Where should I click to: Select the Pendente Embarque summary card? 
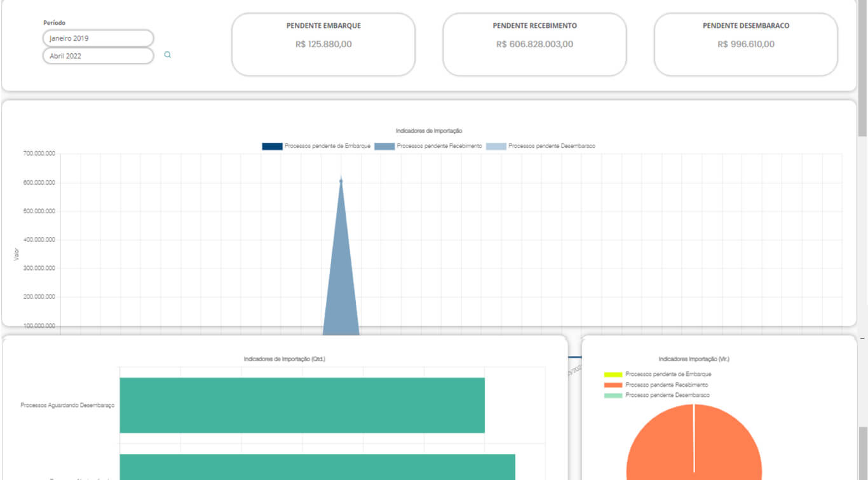323,44
